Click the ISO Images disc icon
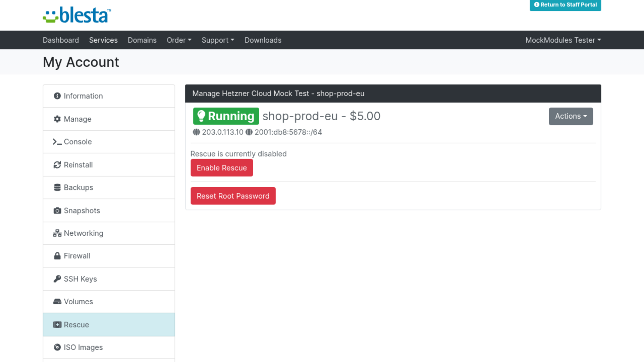Screen dimensions: 644x362 pos(57,347)
